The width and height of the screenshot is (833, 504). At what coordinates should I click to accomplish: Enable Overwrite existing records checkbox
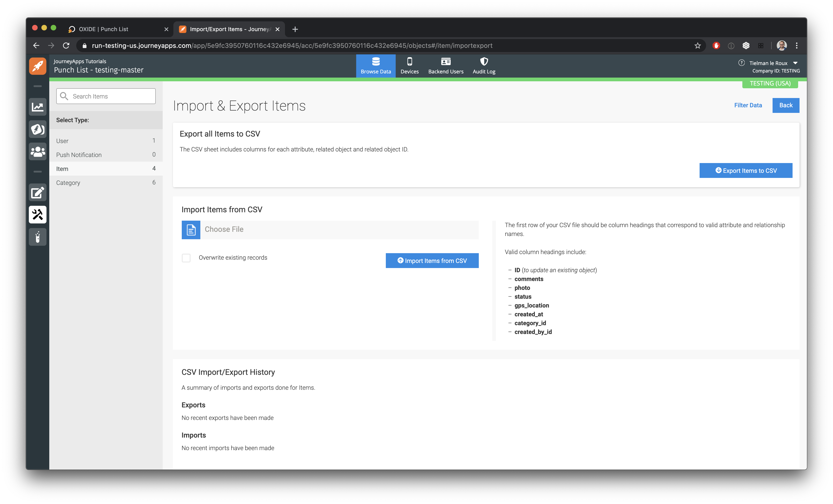click(x=186, y=258)
